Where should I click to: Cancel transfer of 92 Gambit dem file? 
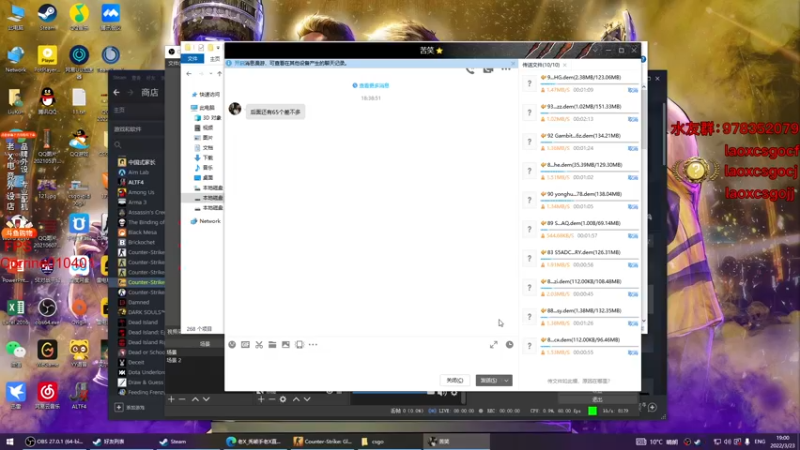[x=633, y=148]
